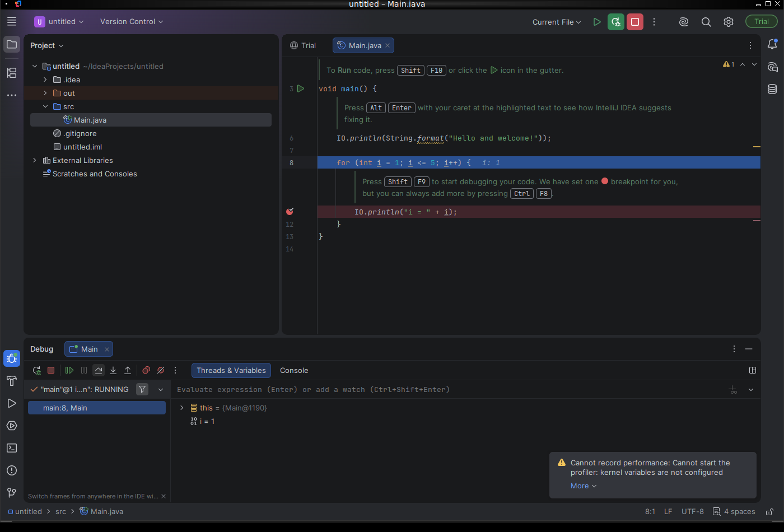
Task: Open AI Assistant in the right sidebar
Action: click(772, 67)
